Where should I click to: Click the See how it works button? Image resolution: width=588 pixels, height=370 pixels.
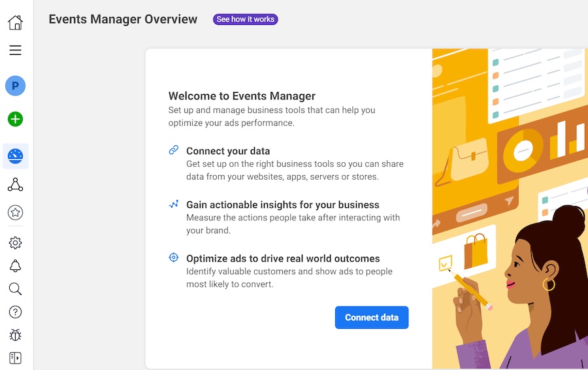click(245, 20)
